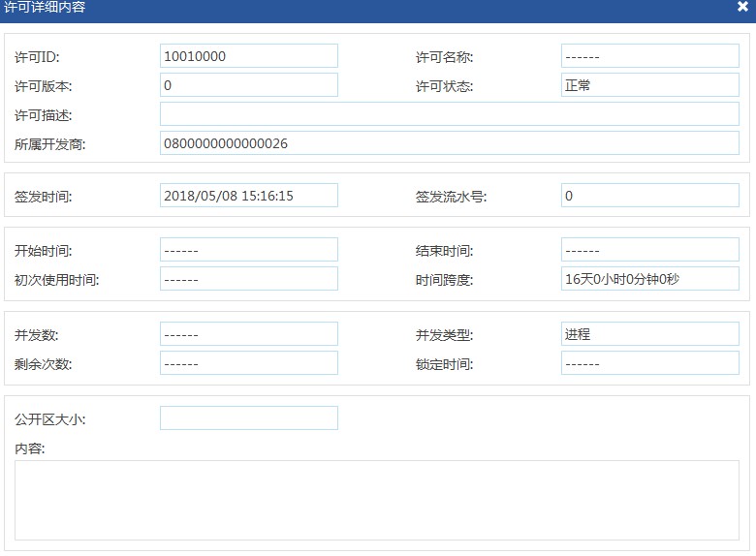The image size is (756, 556).
Task: Click the 时间跨度 field
Action: point(649,279)
